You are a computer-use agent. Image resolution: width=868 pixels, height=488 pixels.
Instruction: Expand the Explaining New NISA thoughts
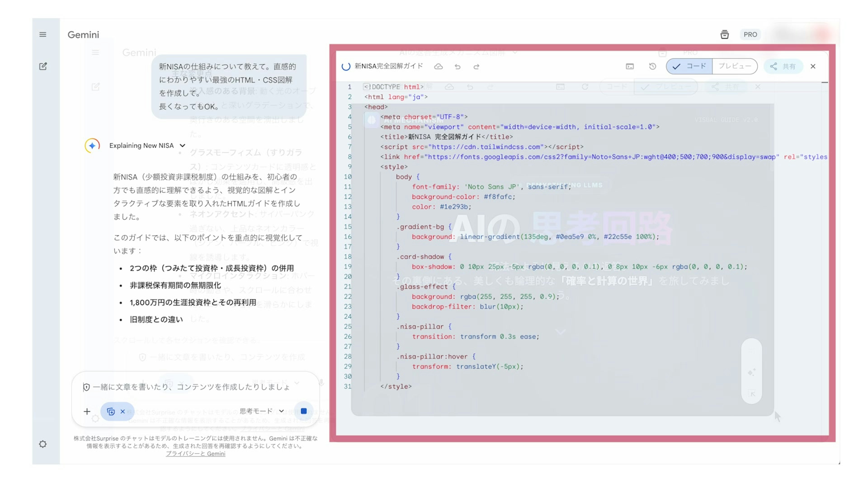pyautogui.click(x=182, y=145)
